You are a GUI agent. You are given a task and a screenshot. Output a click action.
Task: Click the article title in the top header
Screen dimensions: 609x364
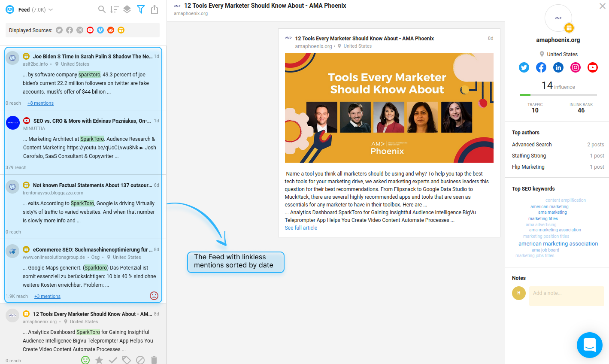(x=265, y=6)
